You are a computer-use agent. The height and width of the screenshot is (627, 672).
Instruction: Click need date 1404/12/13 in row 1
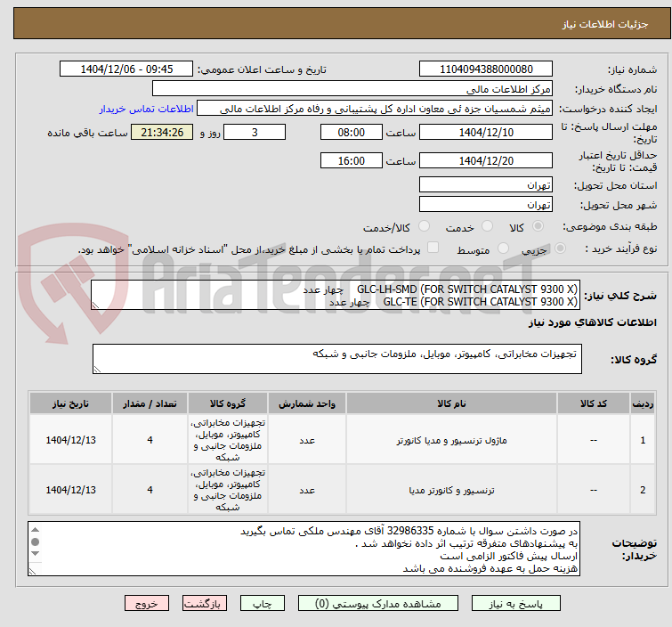click(70, 440)
